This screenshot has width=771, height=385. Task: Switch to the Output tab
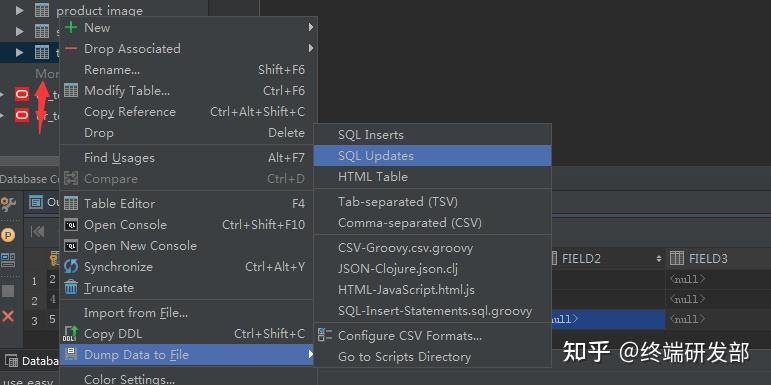click(43, 202)
